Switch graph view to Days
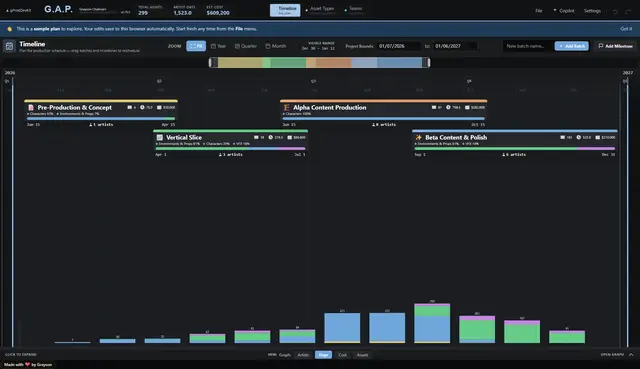The height and width of the screenshot is (369, 640). [x=323, y=355]
